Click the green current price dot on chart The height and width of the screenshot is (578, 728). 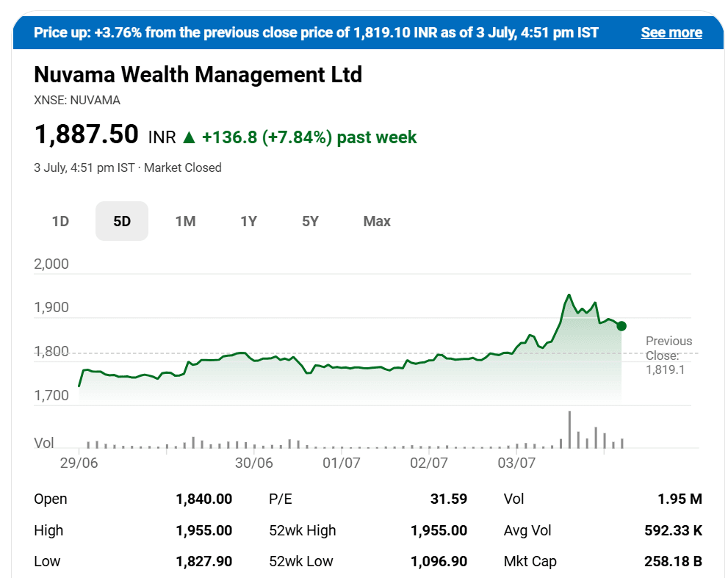tap(621, 326)
